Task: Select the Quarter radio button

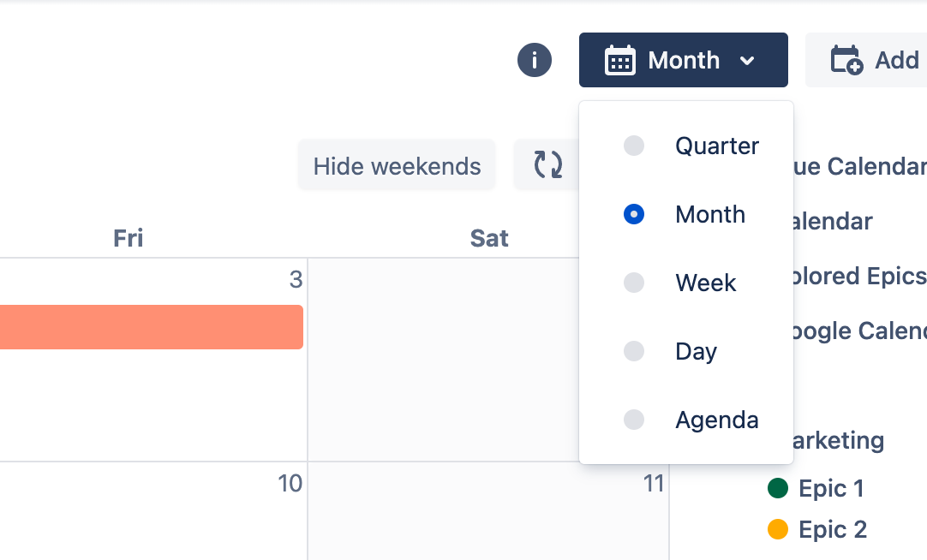Action: tap(634, 146)
